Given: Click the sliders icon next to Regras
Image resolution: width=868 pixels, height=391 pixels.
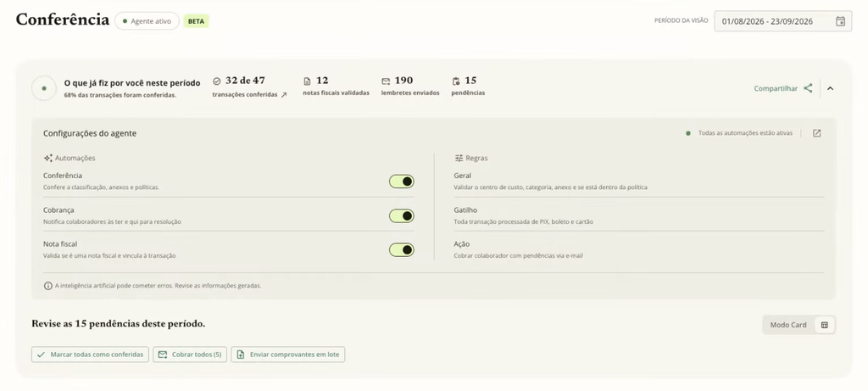Looking at the screenshot, I should (x=459, y=158).
